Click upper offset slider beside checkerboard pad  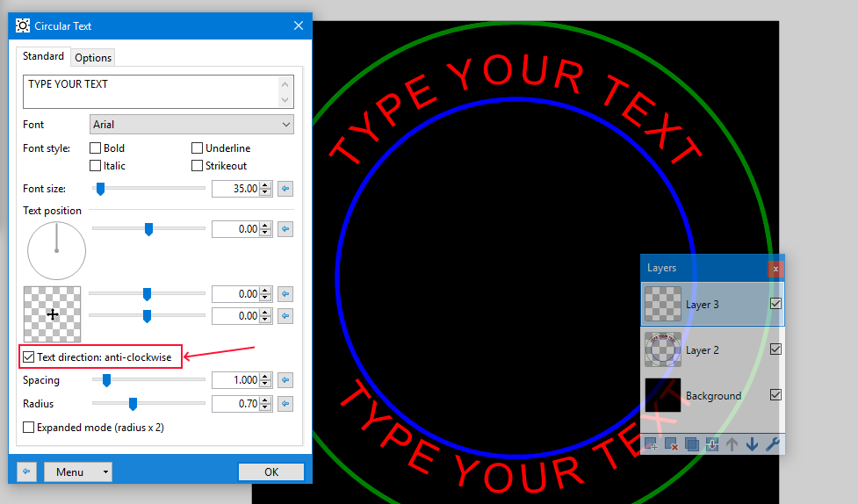point(147,294)
